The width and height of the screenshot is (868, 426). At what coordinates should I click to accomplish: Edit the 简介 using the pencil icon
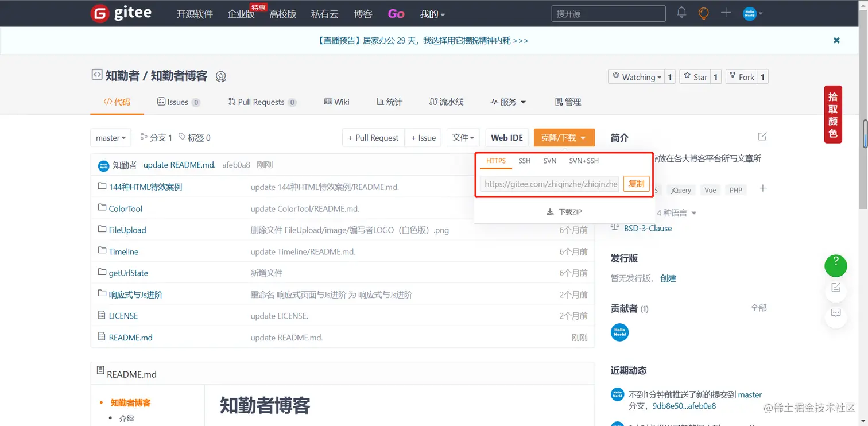click(x=762, y=136)
